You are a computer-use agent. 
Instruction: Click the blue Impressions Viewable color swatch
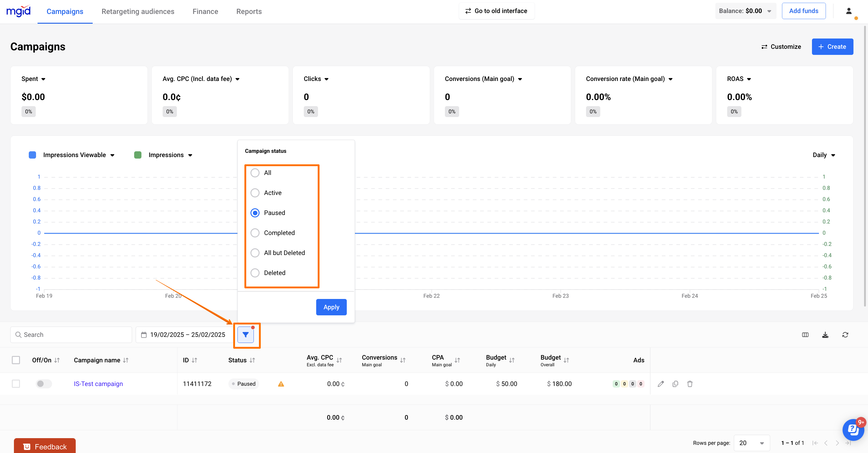coord(32,155)
